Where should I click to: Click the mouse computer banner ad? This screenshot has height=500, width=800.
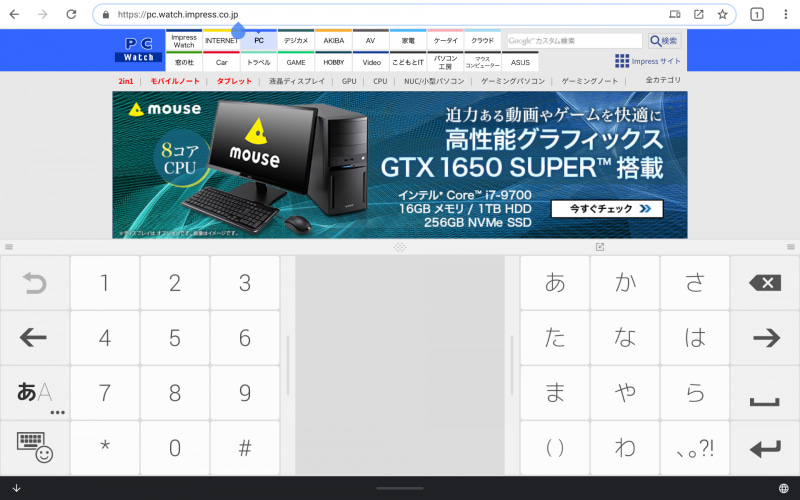(x=399, y=165)
